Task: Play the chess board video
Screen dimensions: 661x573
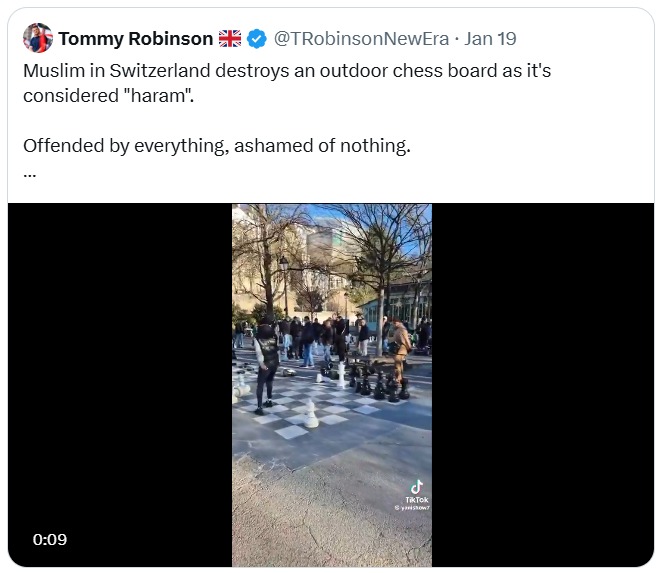Action: click(x=332, y=385)
